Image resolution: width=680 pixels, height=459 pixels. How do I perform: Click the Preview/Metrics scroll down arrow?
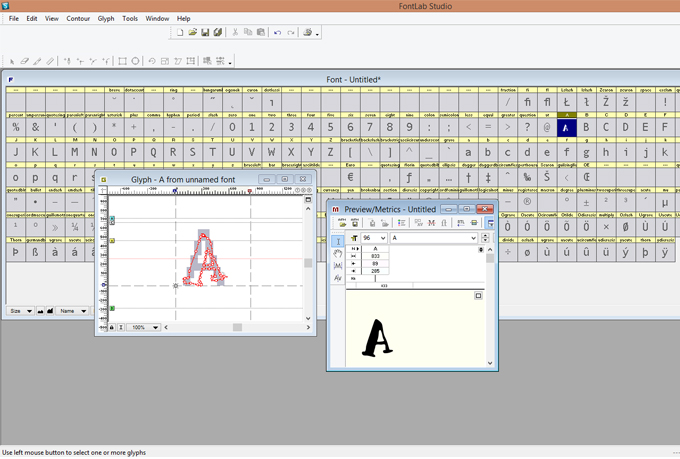tap(490, 363)
